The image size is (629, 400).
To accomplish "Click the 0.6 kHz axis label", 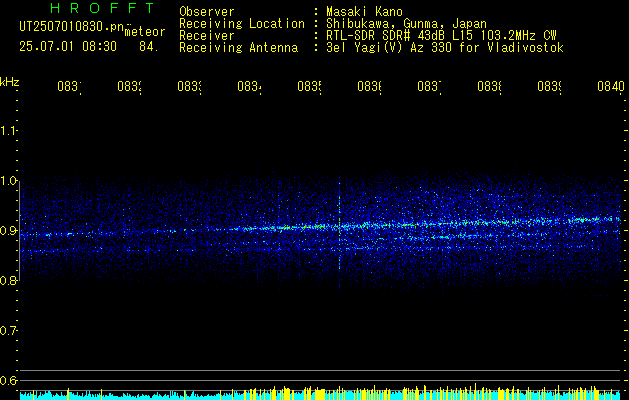I will pos(8,381).
